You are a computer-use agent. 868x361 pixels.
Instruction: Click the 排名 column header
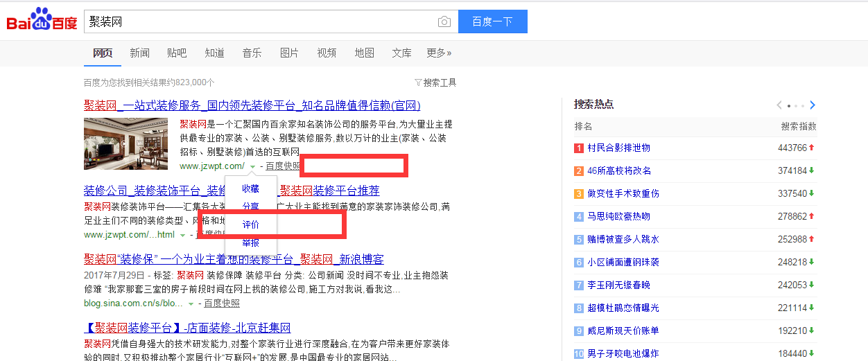(583, 127)
